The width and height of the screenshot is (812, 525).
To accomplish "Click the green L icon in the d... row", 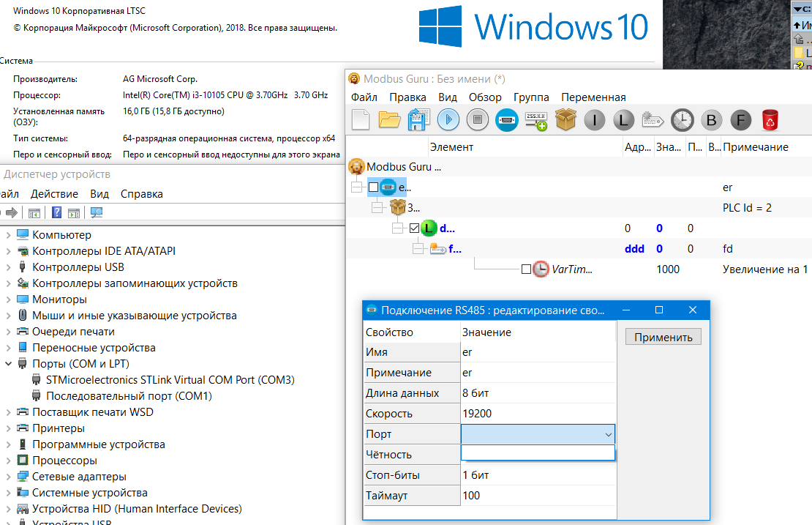I will pyautogui.click(x=429, y=228).
